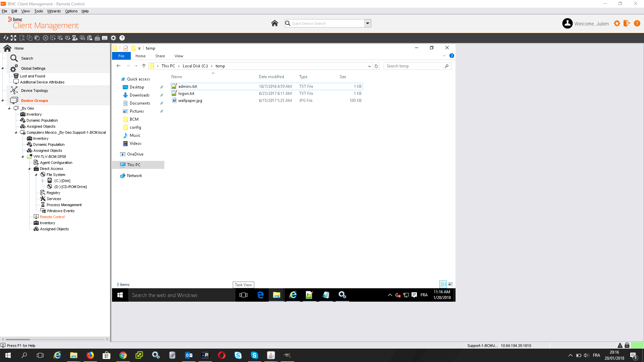The height and width of the screenshot is (362, 644).
Task: Expand the (C:) [Disk] node
Action: pyautogui.click(x=43, y=181)
